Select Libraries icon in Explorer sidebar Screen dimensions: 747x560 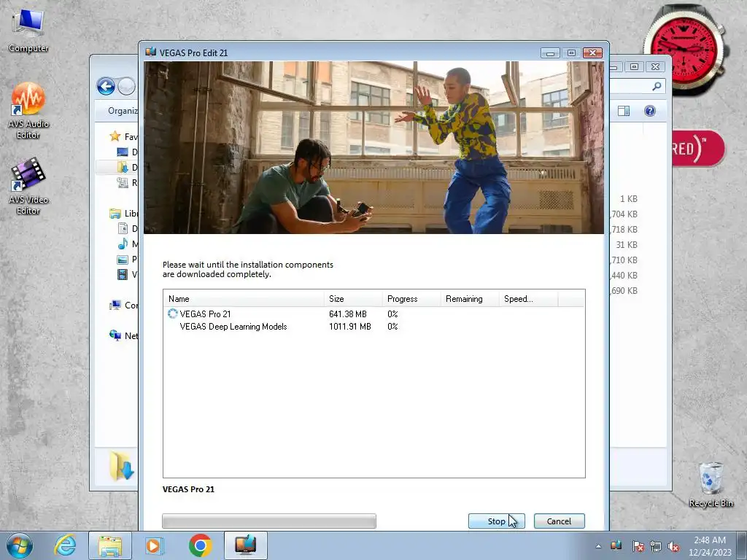click(x=115, y=214)
